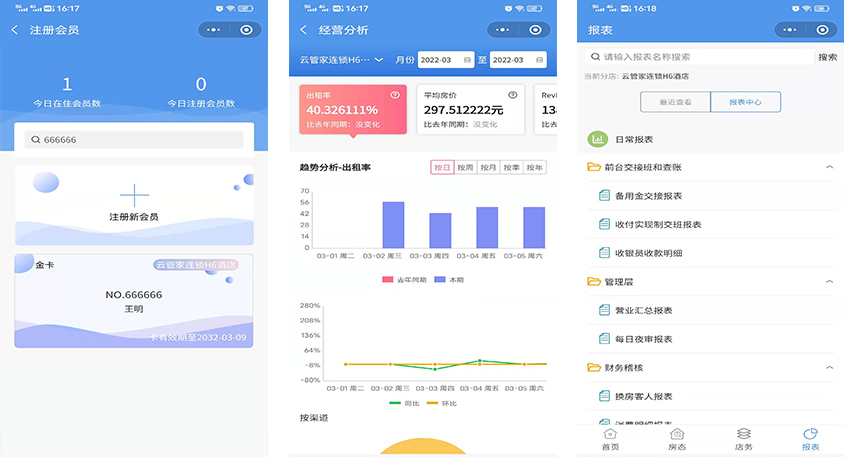Collapse the 管理层 report section
Screen dimensions: 844x457
tap(829, 283)
